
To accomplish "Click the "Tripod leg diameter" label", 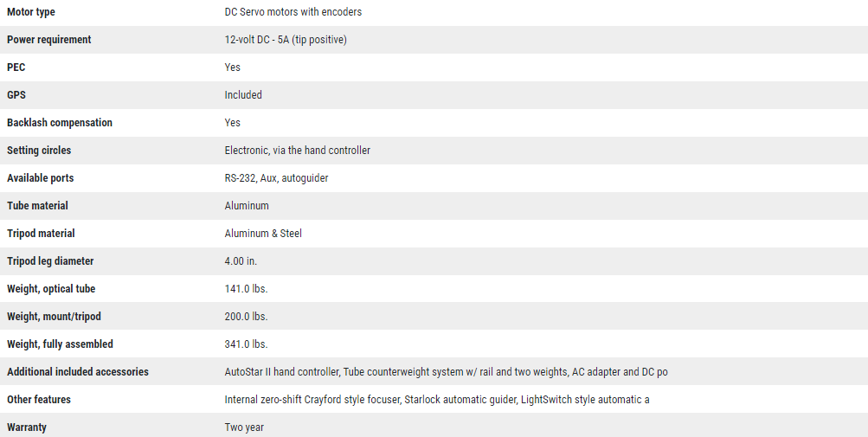I will tap(50, 261).
